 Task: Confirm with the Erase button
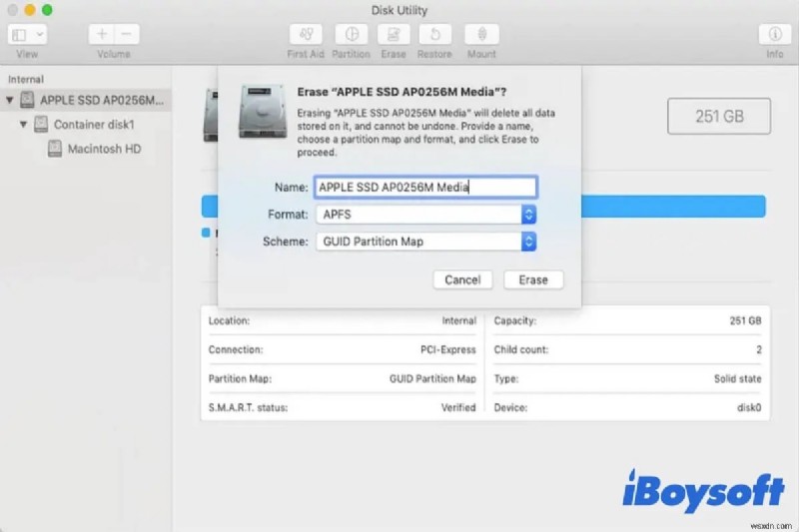tap(533, 280)
